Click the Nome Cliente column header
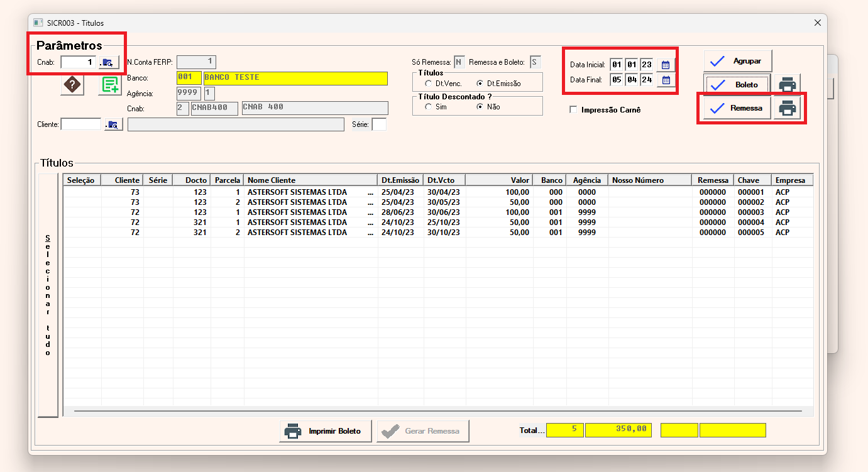The image size is (868, 472). pyautogui.click(x=311, y=180)
